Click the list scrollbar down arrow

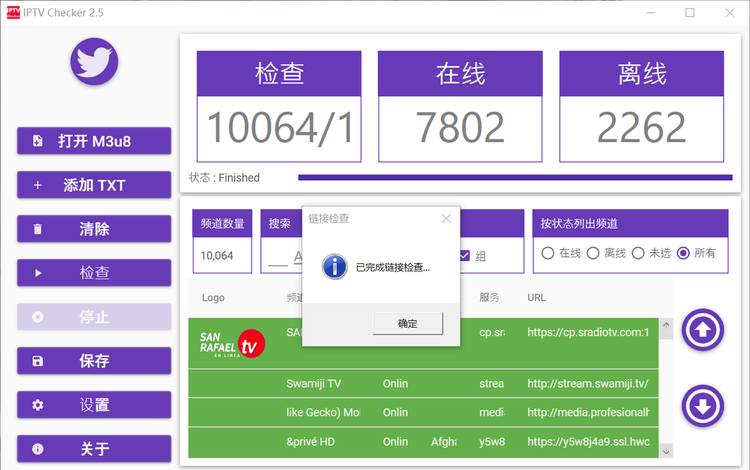[666, 450]
